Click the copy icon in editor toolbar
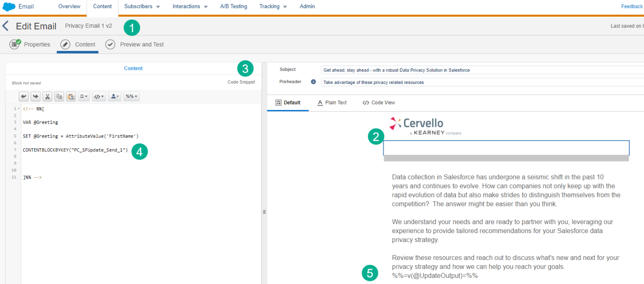This screenshot has width=644, height=284. coord(59,96)
